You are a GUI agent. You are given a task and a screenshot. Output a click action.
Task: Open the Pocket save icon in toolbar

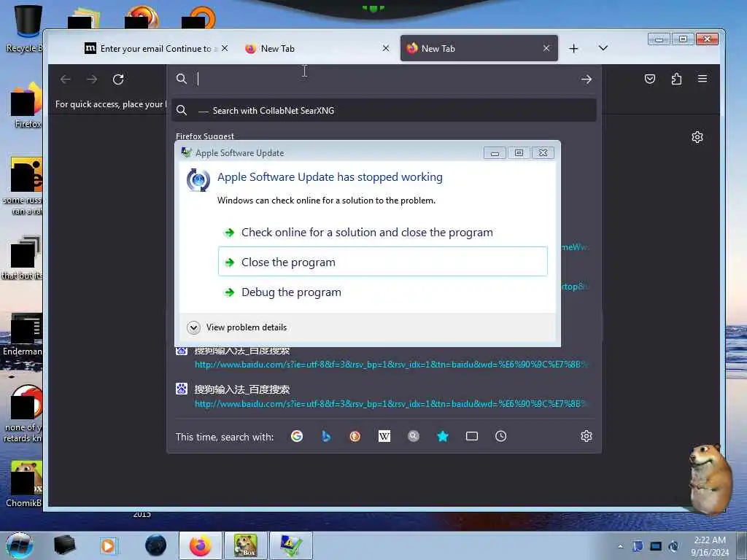click(650, 79)
